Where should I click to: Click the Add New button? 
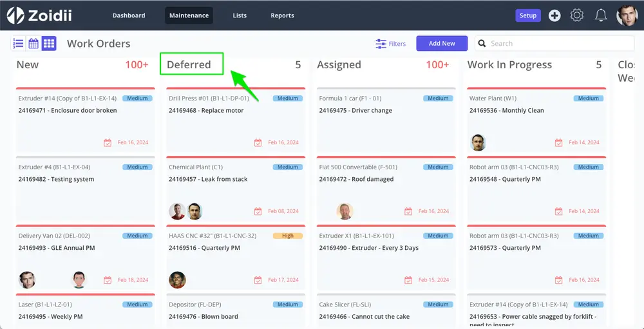click(x=442, y=44)
